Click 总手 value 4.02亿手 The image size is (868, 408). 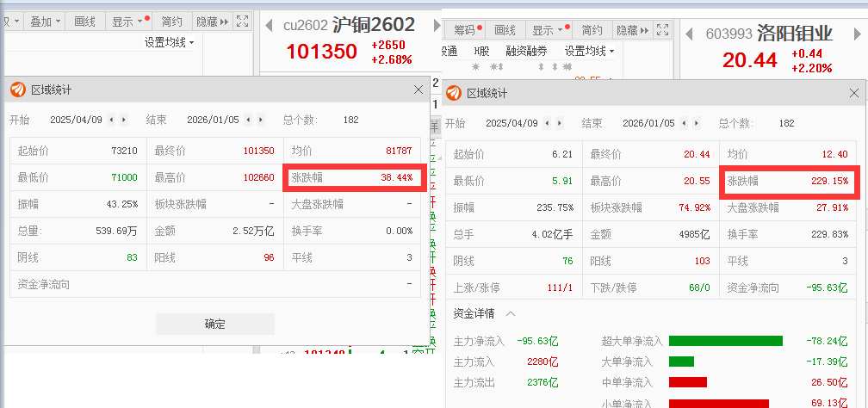[553, 233]
